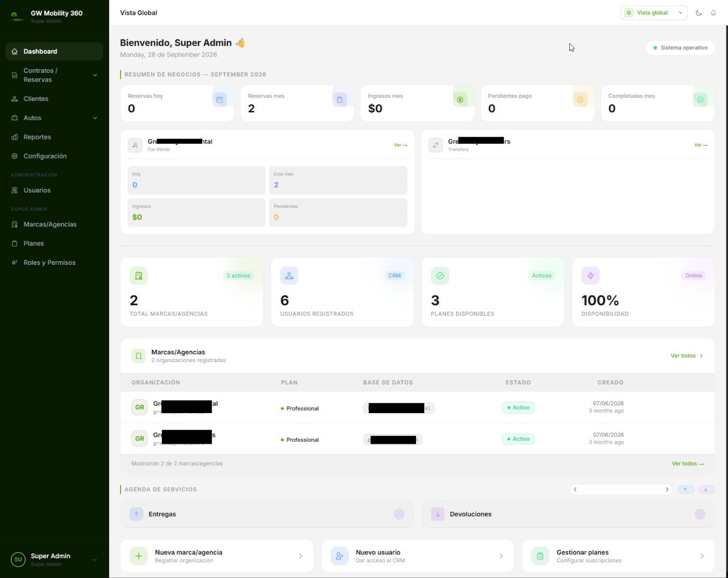Image resolution: width=728 pixels, height=578 pixels.
Task: Click Professional plan in the first organization row
Action: (x=300, y=408)
